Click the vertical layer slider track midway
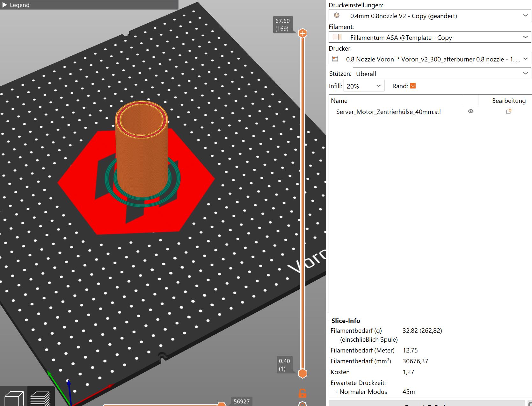The image size is (532, 406). coord(302,204)
